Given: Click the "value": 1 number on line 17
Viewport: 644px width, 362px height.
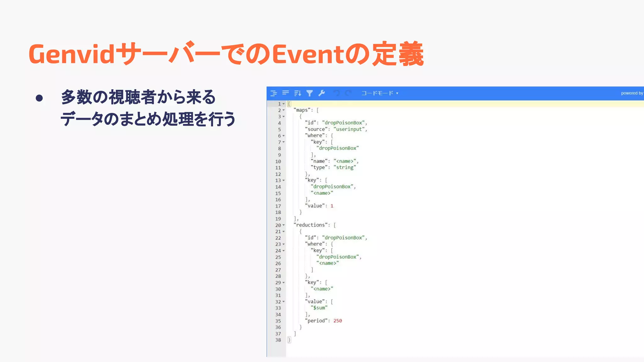Looking at the screenshot, I should [x=332, y=206].
